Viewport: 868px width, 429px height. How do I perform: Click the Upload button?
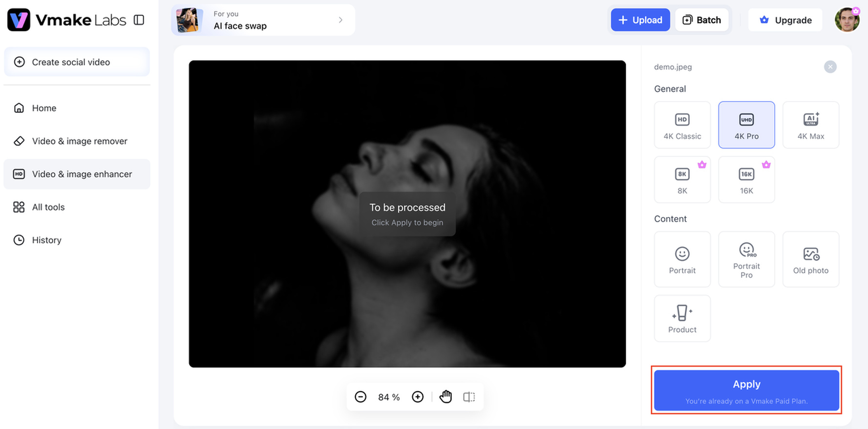tap(640, 20)
